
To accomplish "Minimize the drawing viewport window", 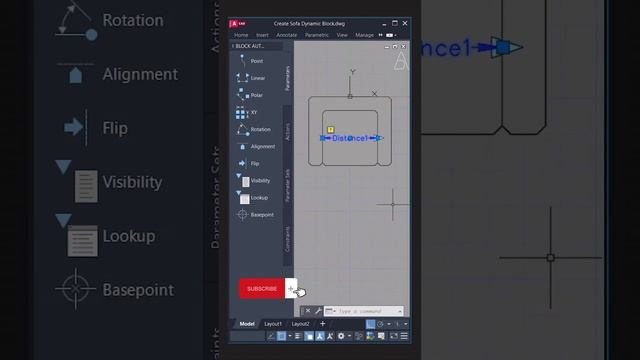I will tap(387, 47).
